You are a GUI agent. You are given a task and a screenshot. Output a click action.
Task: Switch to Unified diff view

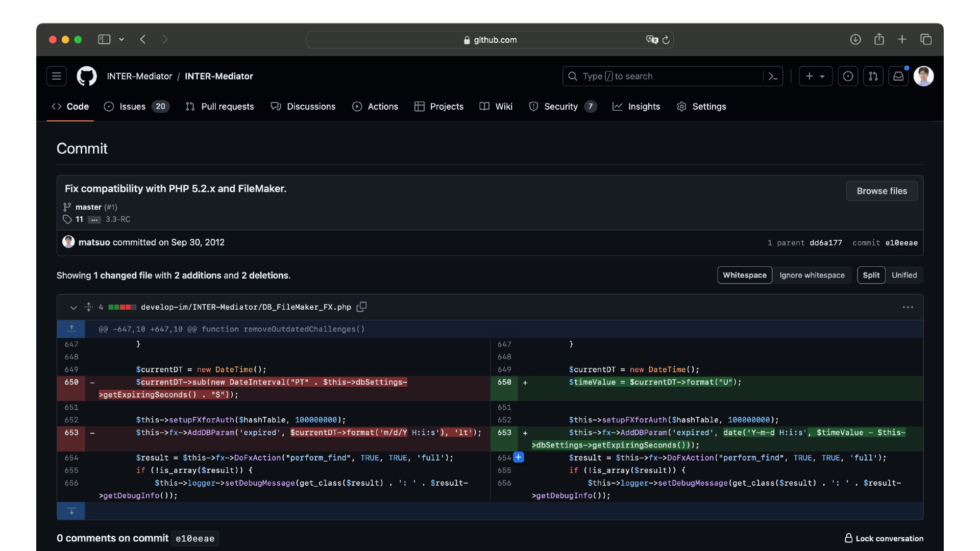(x=904, y=275)
